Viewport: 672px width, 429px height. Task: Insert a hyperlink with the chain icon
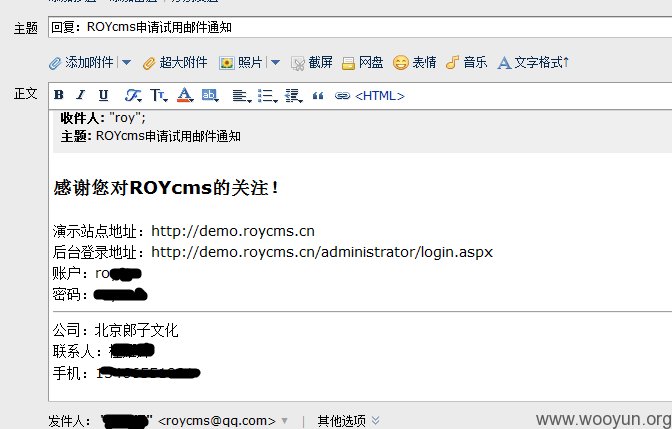pos(342,96)
